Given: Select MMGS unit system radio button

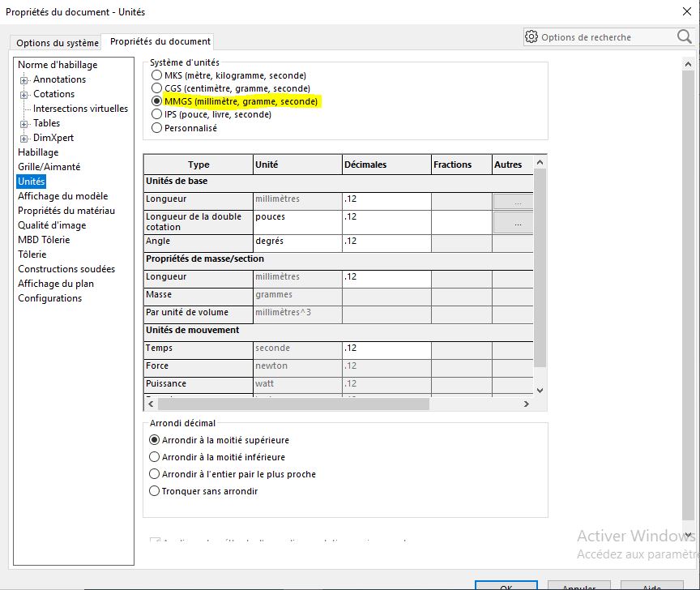Looking at the screenshot, I should (156, 101).
